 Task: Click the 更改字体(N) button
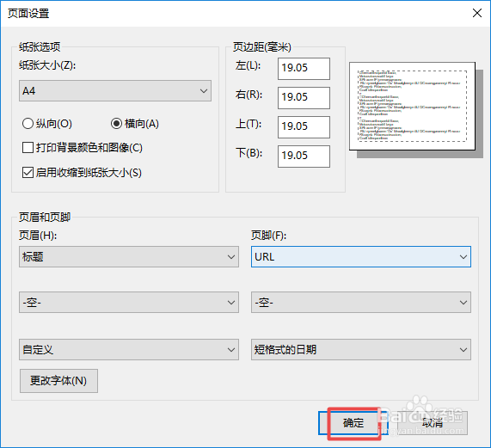click(x=58, y=381)
